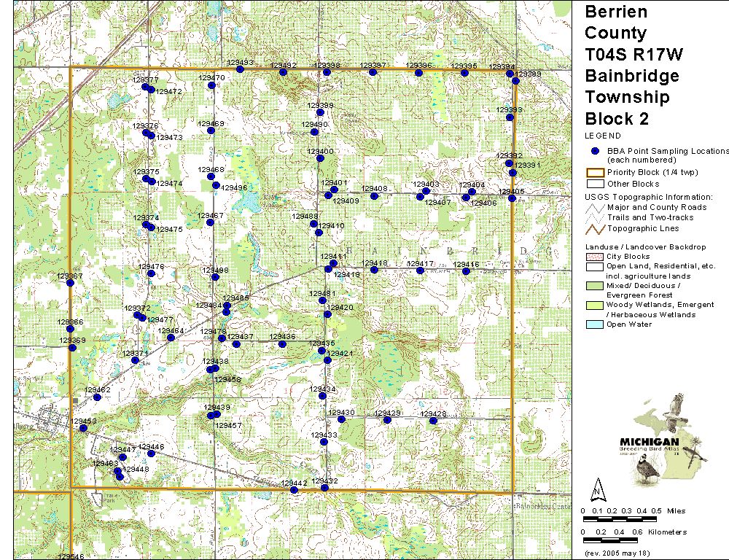Select point marker 129416 on the map
The image size is (729, 560).
coord(466,271)
